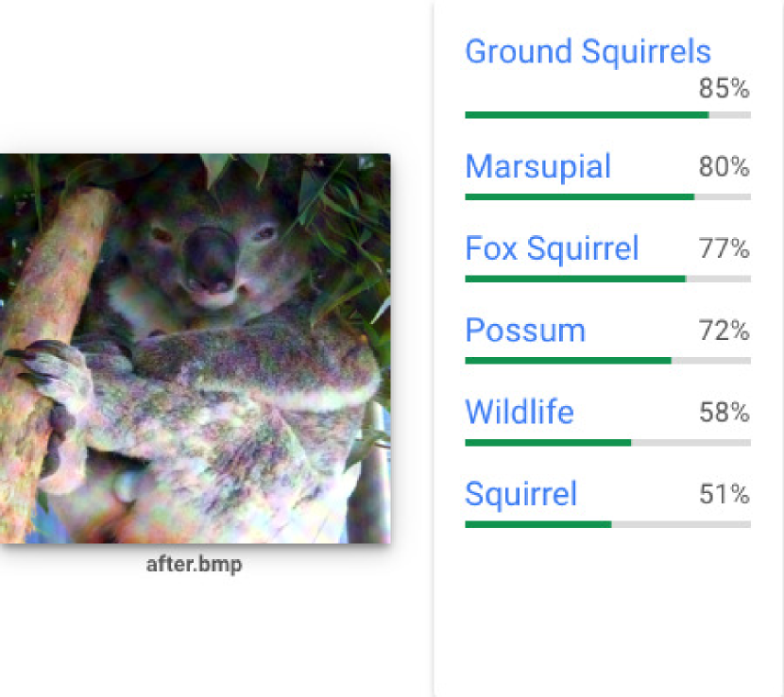The image size is (784, 697).
Task: Click the Ground Squirrels label link
Action: pos(588,52)
